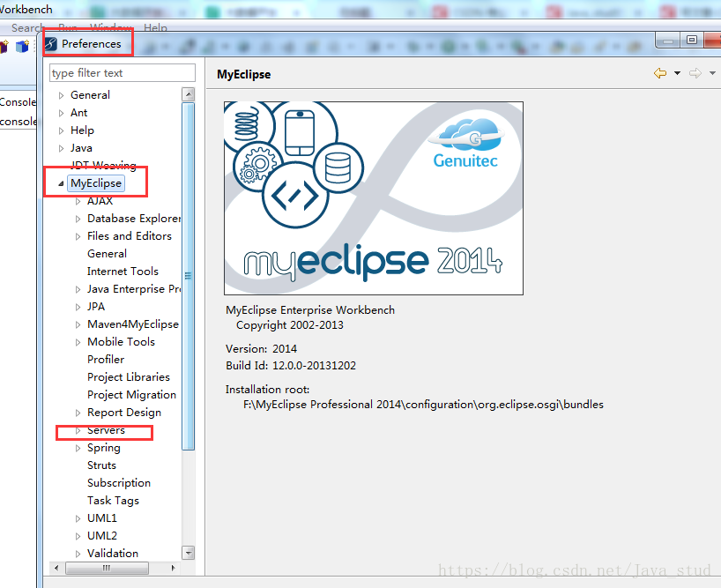Click the MyEclipse 2014 splash image
This screenshot has width=721, height=588.
click(x=374, y=198)
